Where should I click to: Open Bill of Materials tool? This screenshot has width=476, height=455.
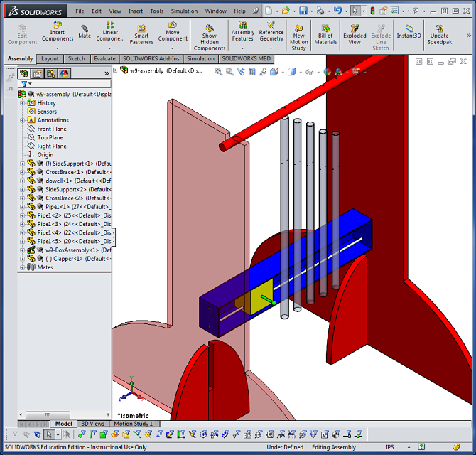click(325, 35)
